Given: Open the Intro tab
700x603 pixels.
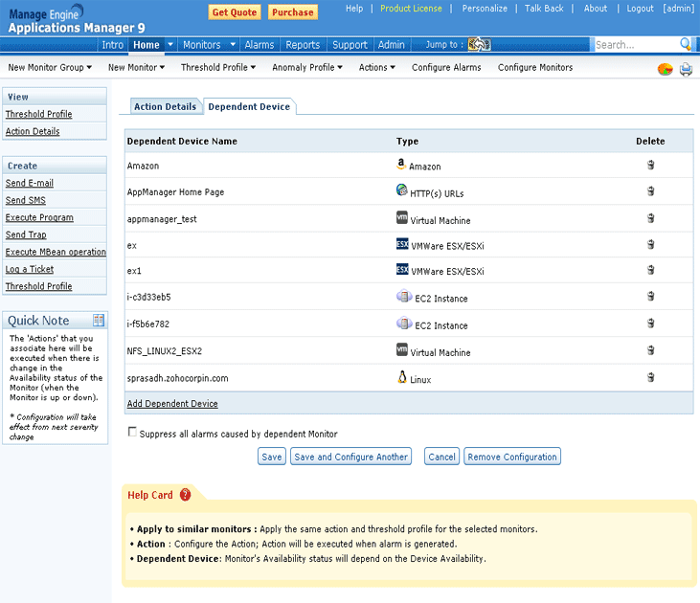Looking at the screenshot, I should coord(112,45).
